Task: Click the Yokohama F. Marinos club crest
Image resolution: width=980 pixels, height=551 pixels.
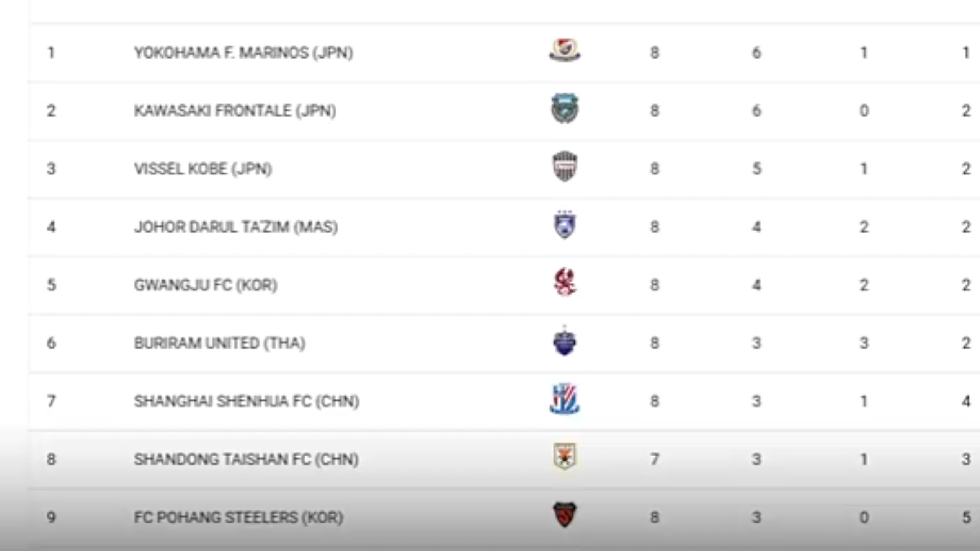Action: coord(565,51)
